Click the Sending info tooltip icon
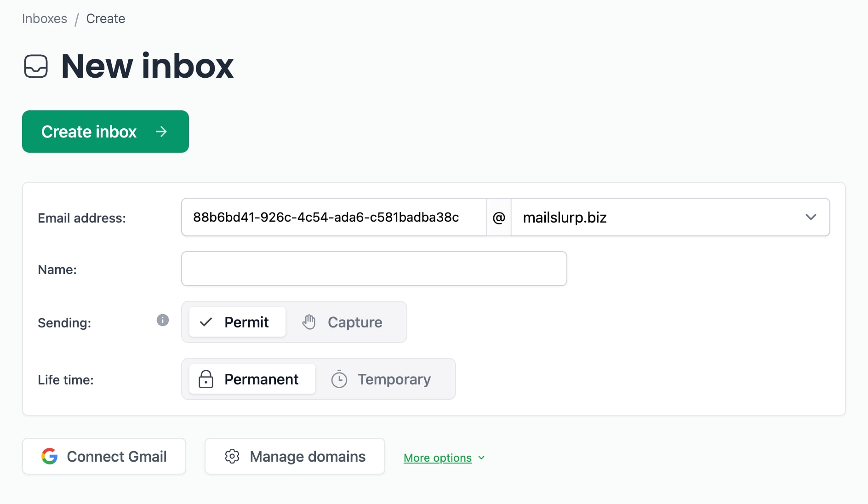This screenshot has height=504, width=868. 162,321
